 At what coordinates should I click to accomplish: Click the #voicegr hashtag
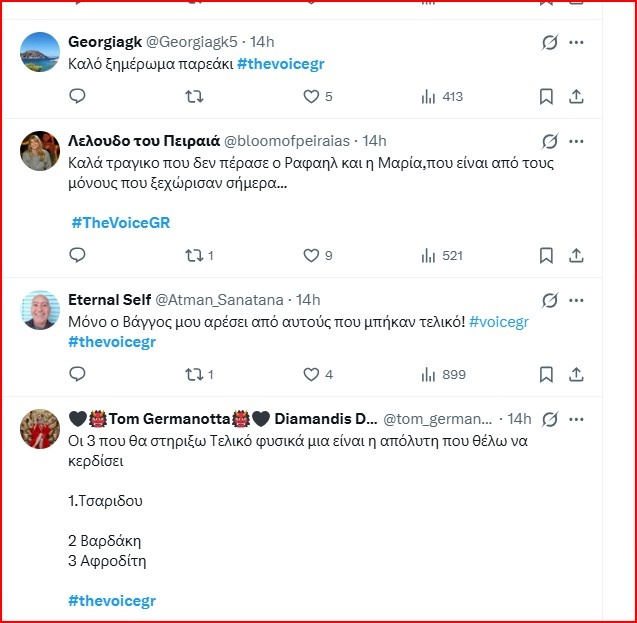click(498, 321)
